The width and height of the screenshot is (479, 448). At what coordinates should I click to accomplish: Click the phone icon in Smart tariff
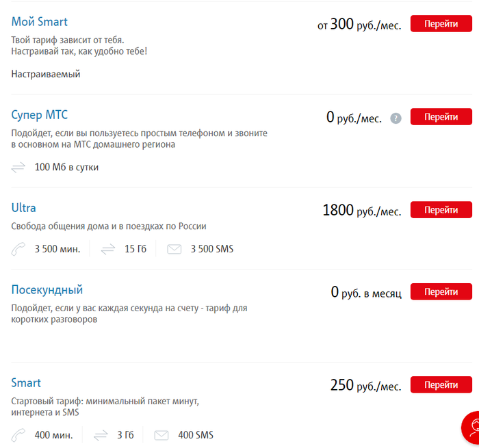[x=18, y=435]
